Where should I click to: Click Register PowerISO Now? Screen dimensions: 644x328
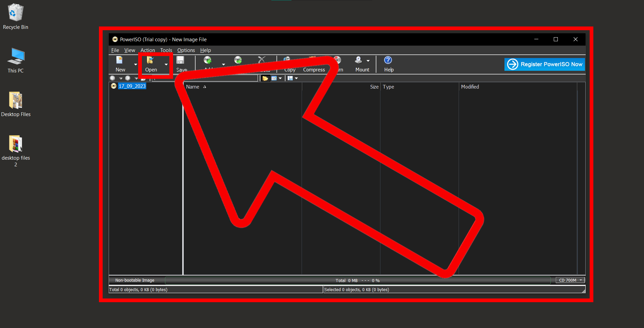point(544,64)
